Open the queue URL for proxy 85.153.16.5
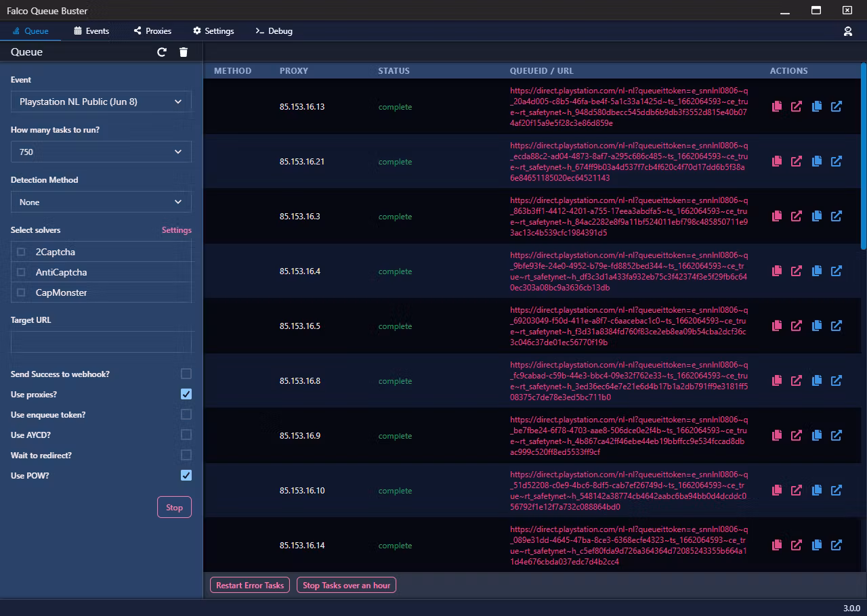 click(x=629, y=326)
